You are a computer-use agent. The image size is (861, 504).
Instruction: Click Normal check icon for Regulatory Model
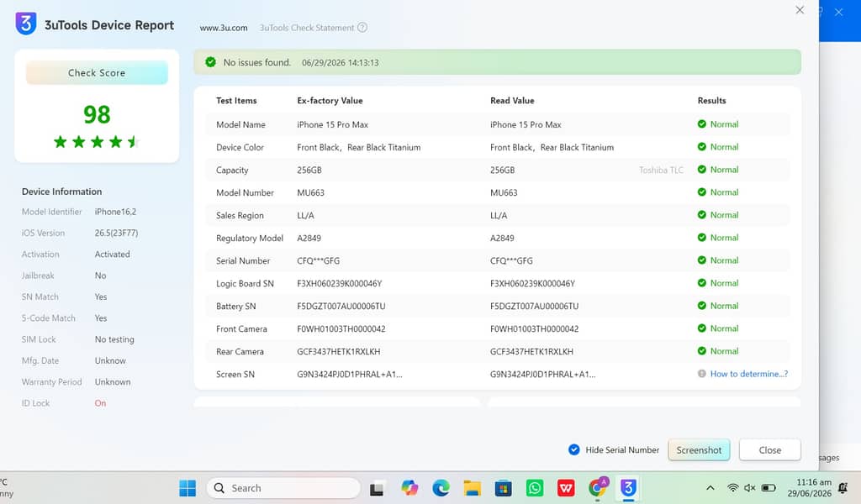[x=702, y=238]
